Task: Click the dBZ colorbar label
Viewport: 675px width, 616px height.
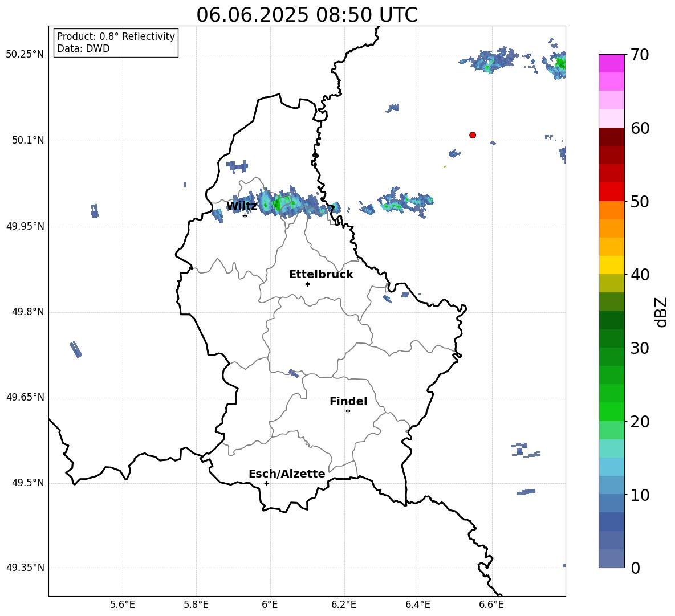Action: [661, 312]
